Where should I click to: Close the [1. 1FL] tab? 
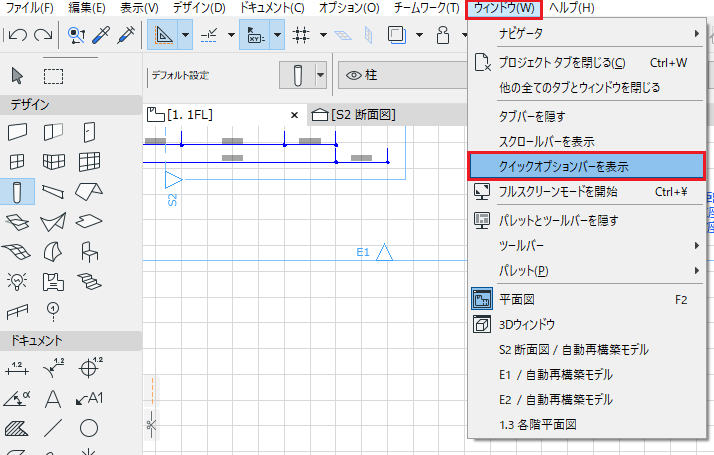pyautogui.click(x=295, y=115)
